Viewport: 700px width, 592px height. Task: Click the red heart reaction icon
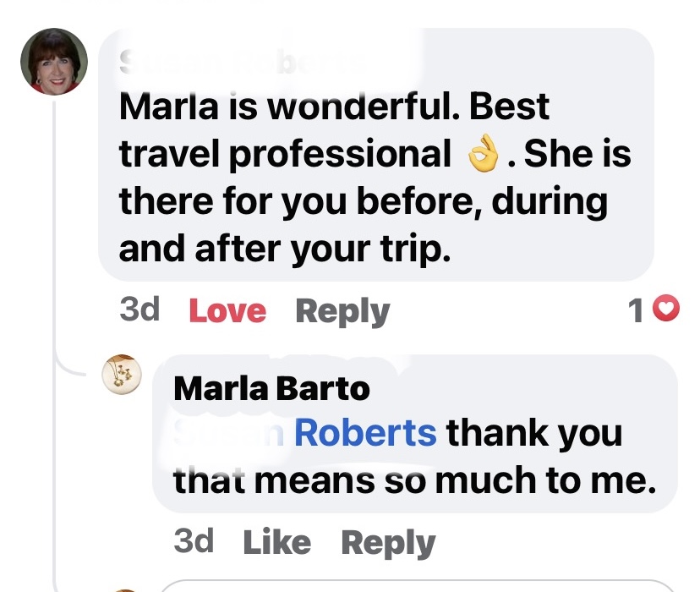click(668, 310)
